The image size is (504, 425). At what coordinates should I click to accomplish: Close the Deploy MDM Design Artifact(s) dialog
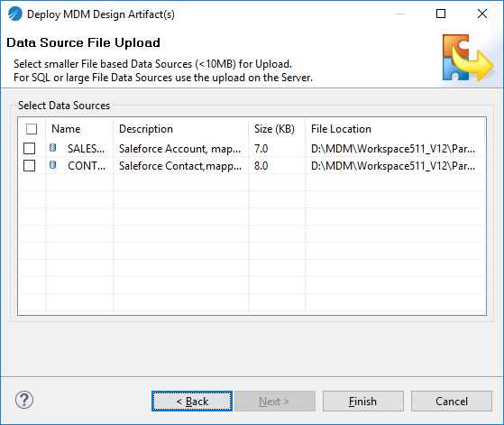[482, 14]
